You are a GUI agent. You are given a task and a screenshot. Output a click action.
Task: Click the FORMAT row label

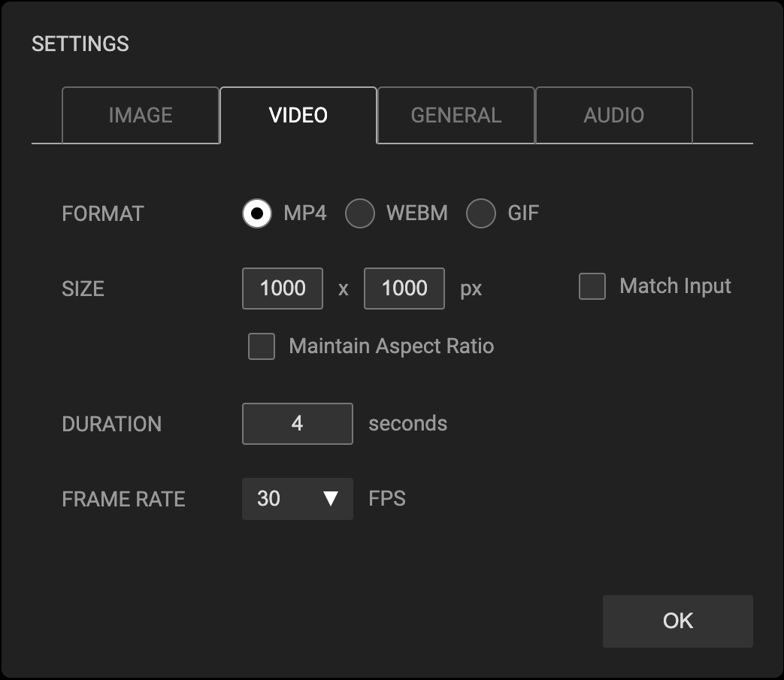pyautogui.click(x=103, y=213)
